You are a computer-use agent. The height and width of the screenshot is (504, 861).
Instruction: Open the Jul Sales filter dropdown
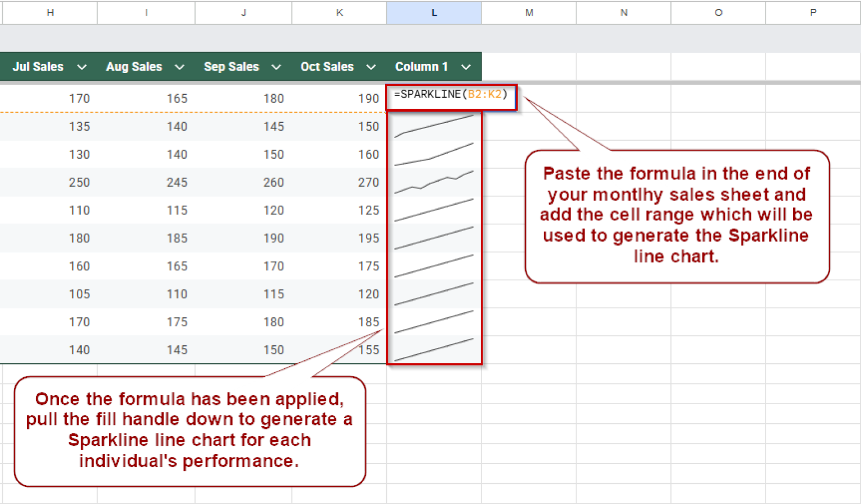pyautogui.click(x=82, y=66)
